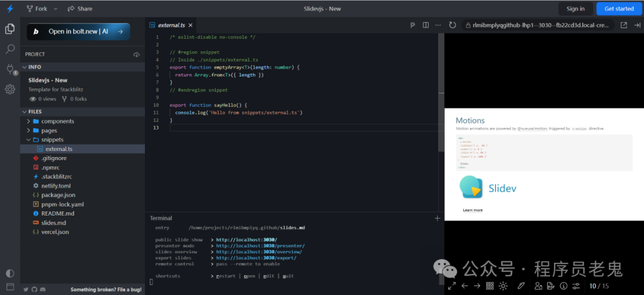The width and height of the screenshot is (644, 295).
Task: Add a new terminal with plus icon
Action: (x=438, y=219)
